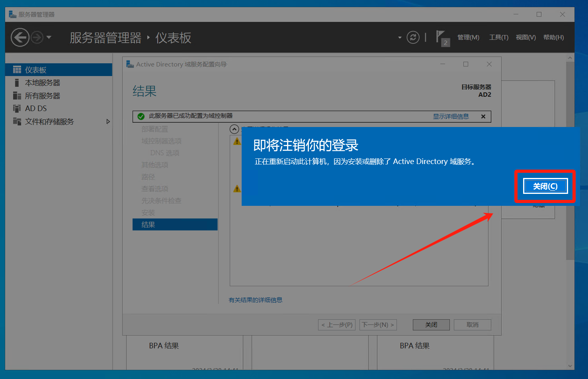Click the 所有服务器 sidebar icon

(x=17, y=96)
